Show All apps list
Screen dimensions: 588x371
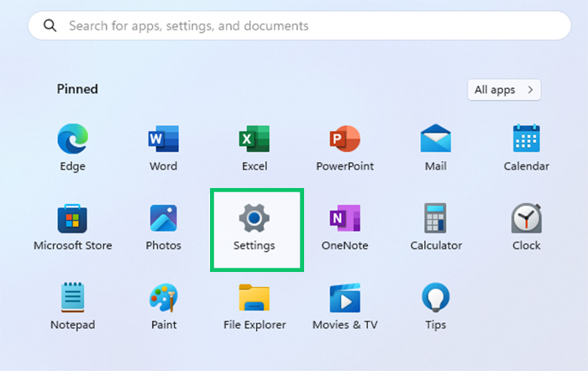(x=504, y=90)
